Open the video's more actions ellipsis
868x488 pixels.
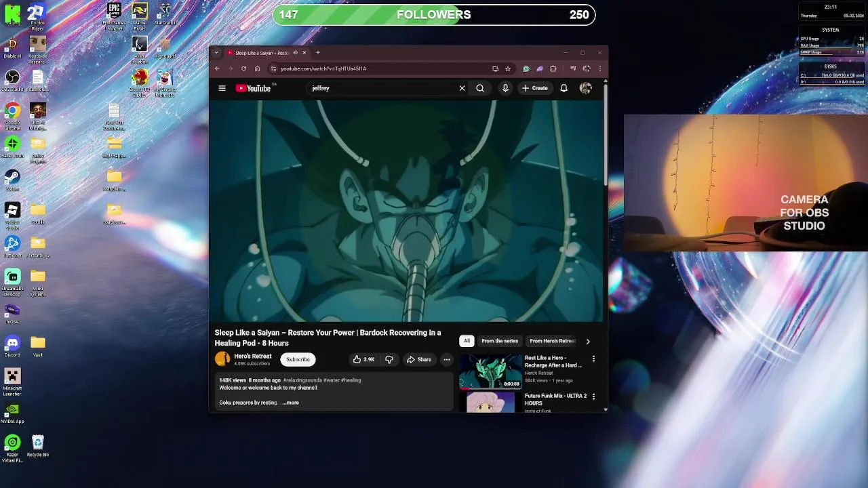[x=446, y=360]
